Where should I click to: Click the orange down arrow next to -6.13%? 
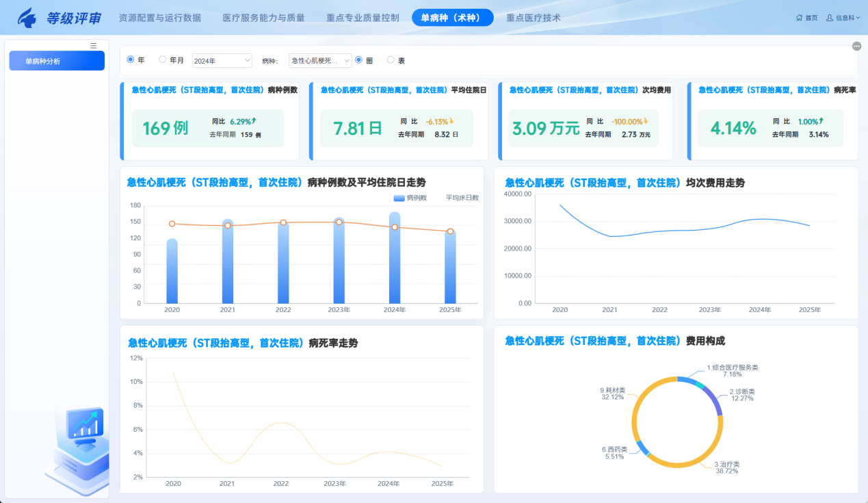coord(451,121)
